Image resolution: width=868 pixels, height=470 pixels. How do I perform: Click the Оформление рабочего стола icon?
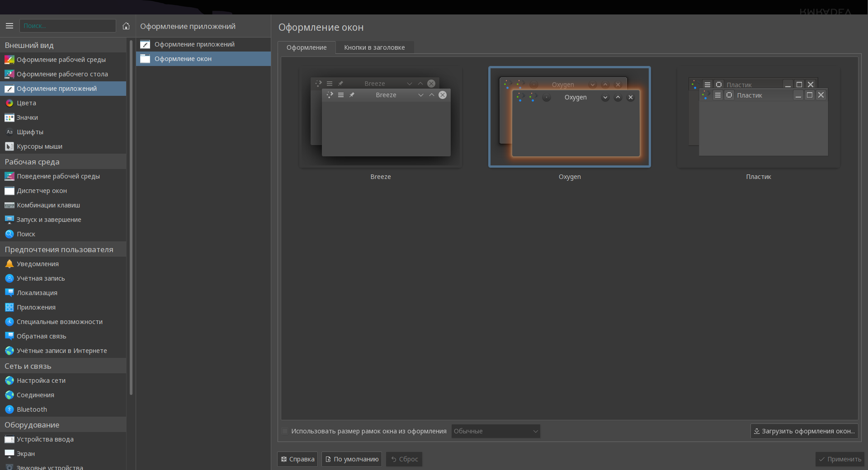tap(9, 74)
